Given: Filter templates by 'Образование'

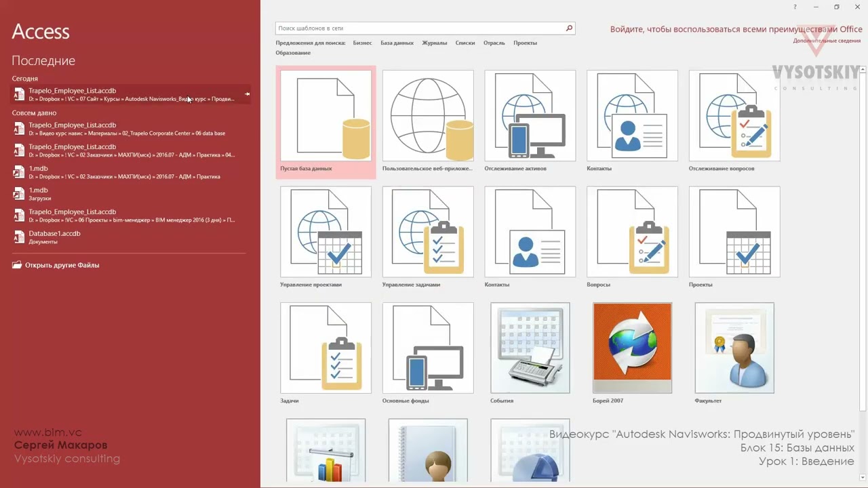Looking at the screenshot, I should 293,53.
